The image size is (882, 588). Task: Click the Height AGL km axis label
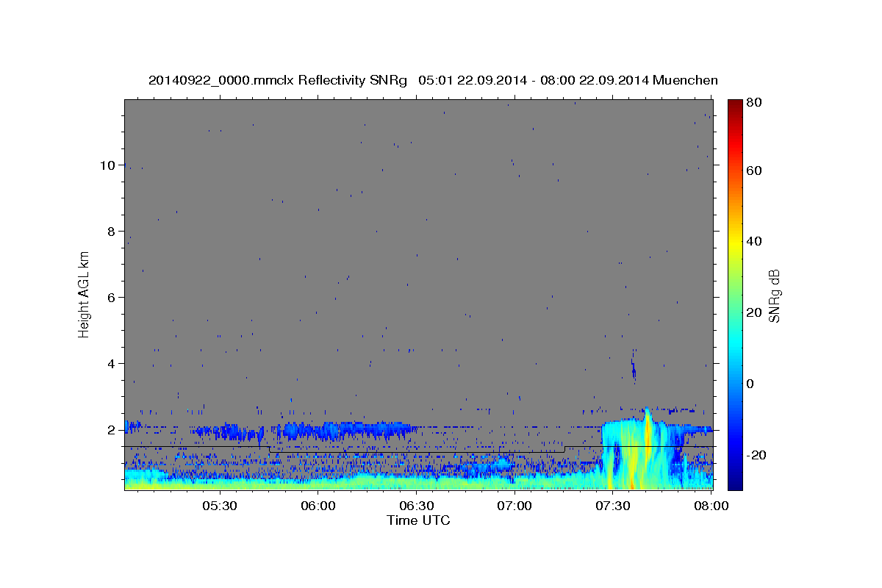click(85, 293)
